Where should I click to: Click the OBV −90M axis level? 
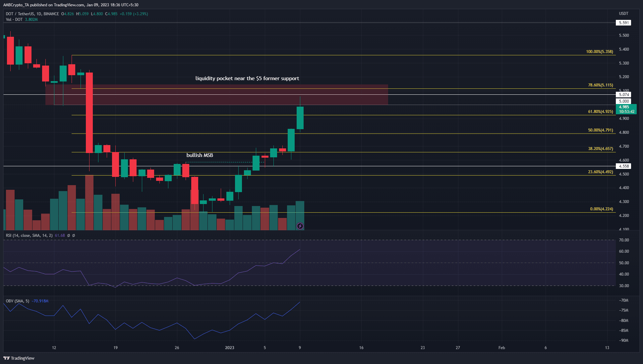[623, 340]
